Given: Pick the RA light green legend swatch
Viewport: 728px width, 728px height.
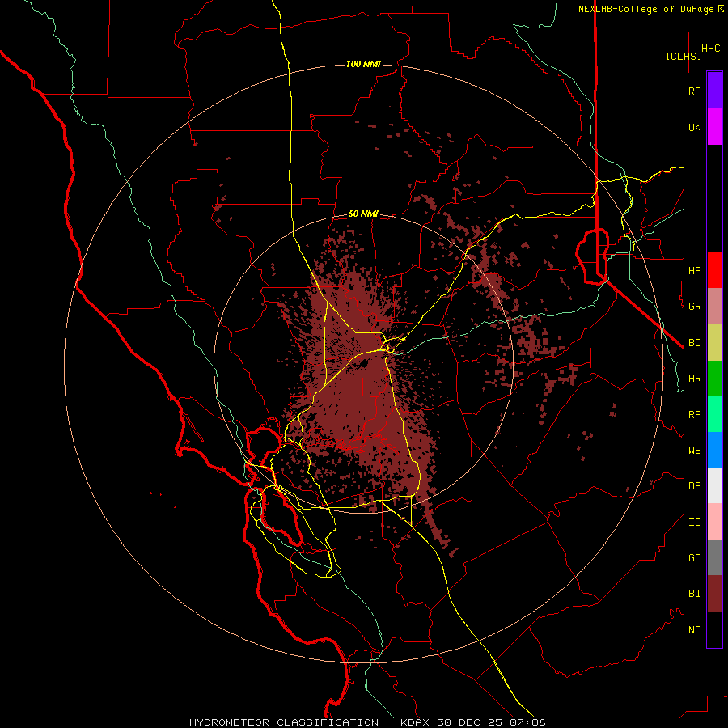Looking at the screenshot, I should pyautogui.click(x=714, y=414).
